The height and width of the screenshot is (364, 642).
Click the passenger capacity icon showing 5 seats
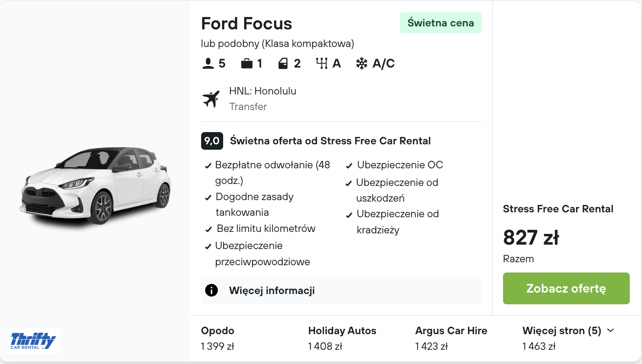tap(207, 63)
